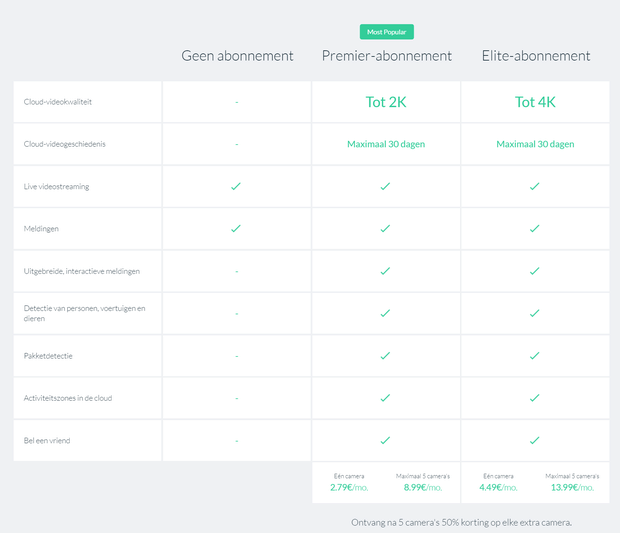The height and width of the screenshot is (533, 620).
Task: Click the Most Popular badge
Action: [386, 32]
